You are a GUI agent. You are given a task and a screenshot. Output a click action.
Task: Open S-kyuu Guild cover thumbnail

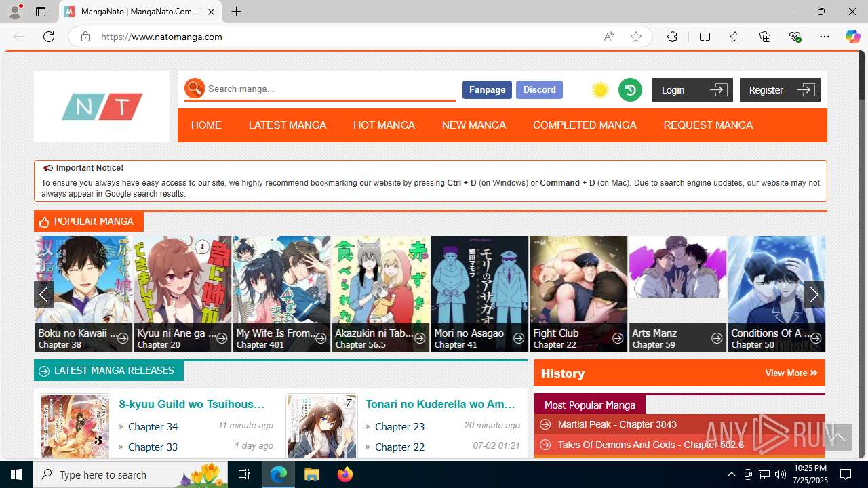(x=75, y=426)
